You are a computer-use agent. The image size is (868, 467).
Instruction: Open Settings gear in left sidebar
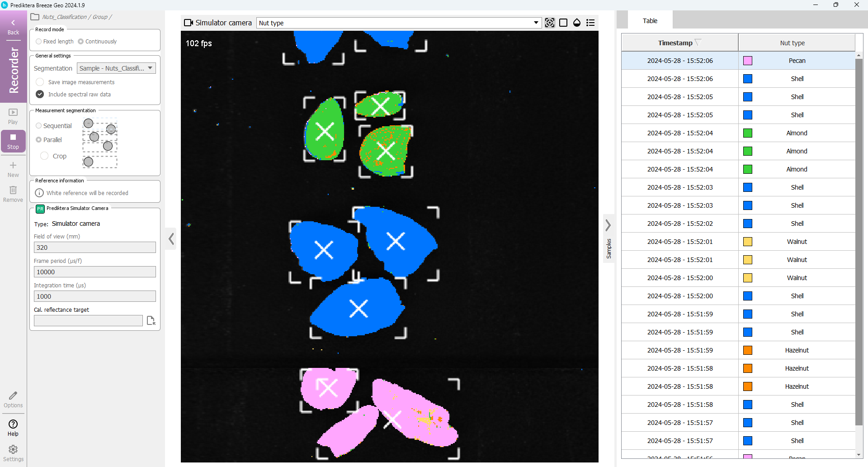click(x=13, y=452)
